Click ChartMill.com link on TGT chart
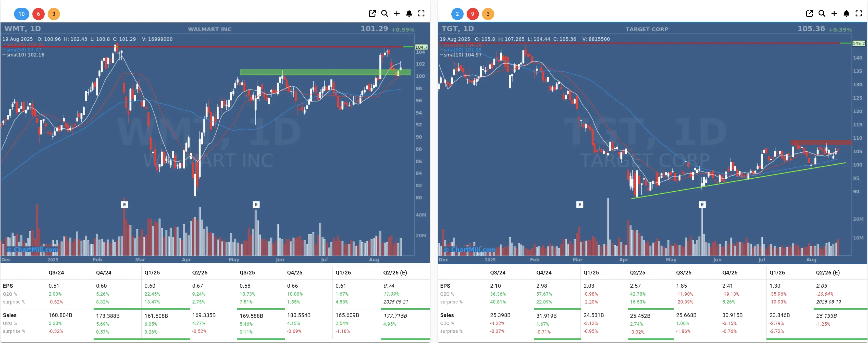 click(470, 249)
